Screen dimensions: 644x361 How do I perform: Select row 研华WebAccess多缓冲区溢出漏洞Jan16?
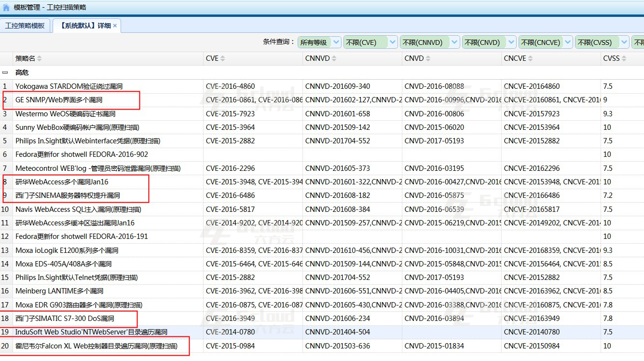click(322, 223)
